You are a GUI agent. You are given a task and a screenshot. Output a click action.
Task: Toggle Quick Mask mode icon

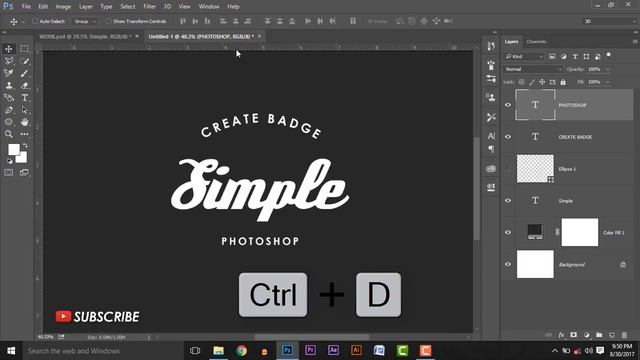[9, 173]
